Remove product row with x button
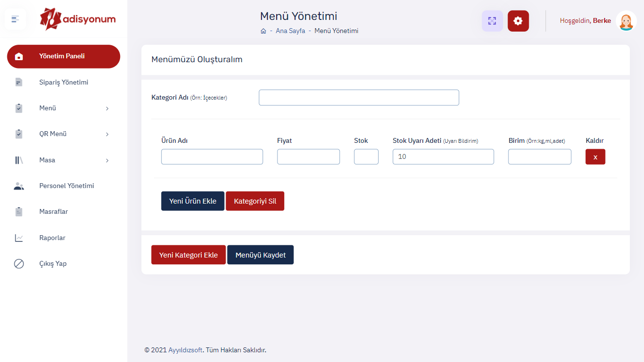 tap(595, 157)
